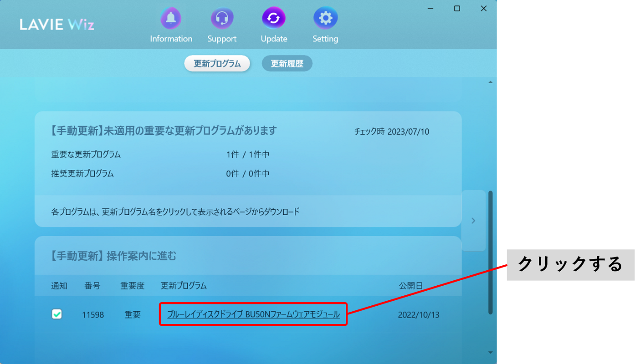This screenshot has width=635, height=364.
Task: Click the 推奨更新プログラム label
Action: pyautogui.click(x=82, y=174)
